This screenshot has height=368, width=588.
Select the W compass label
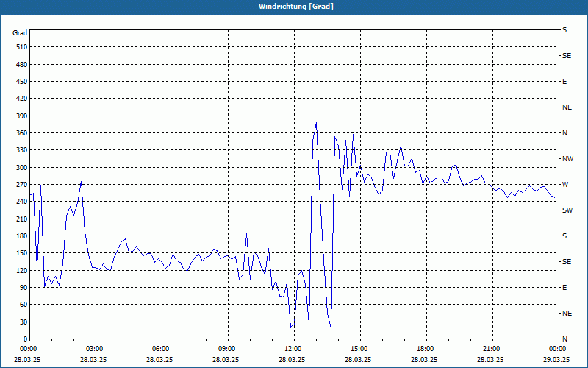[565, 185]
